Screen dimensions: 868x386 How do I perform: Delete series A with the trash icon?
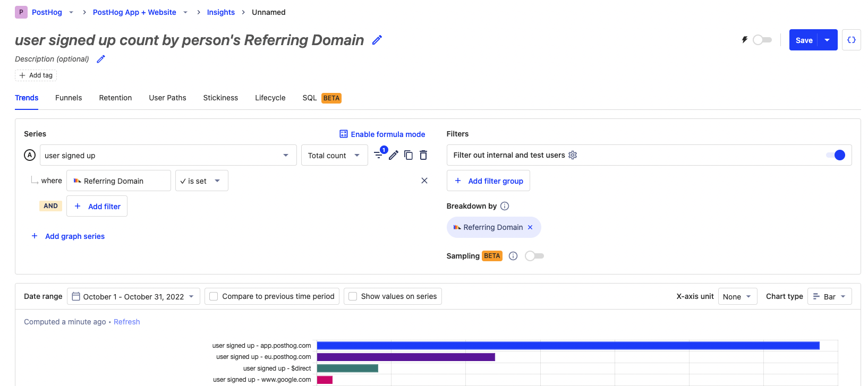tap(423, 155)
